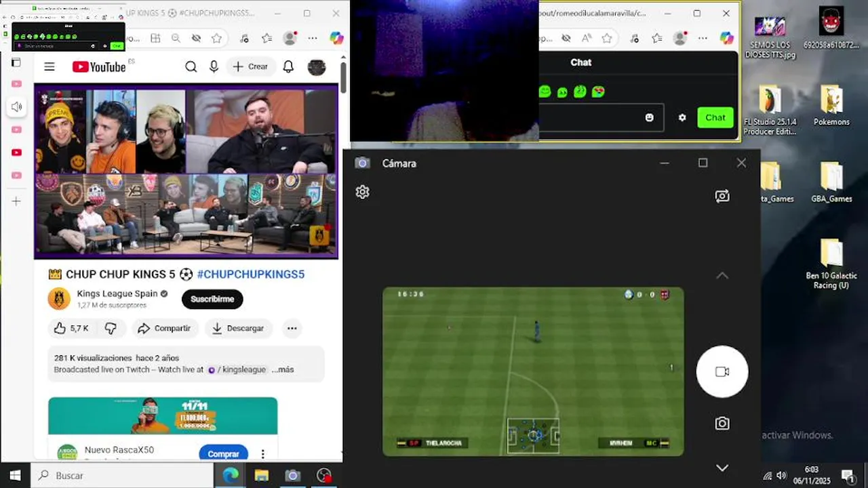Screen dimensions: 868x488
Task: Open split screen icon in YouTube window's address bar
Action: click(155, 39)
